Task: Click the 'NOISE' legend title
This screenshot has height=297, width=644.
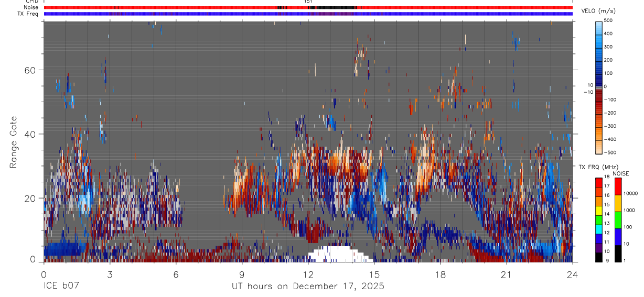Action: [x=621, y=173]
